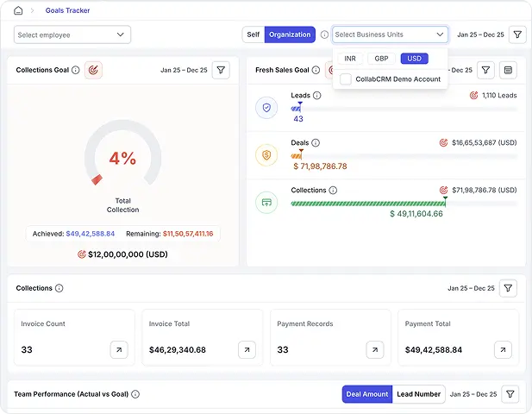Click the Collections Goal target icon
Viewport: 532px width, 414px height.
tap(93, 70)
